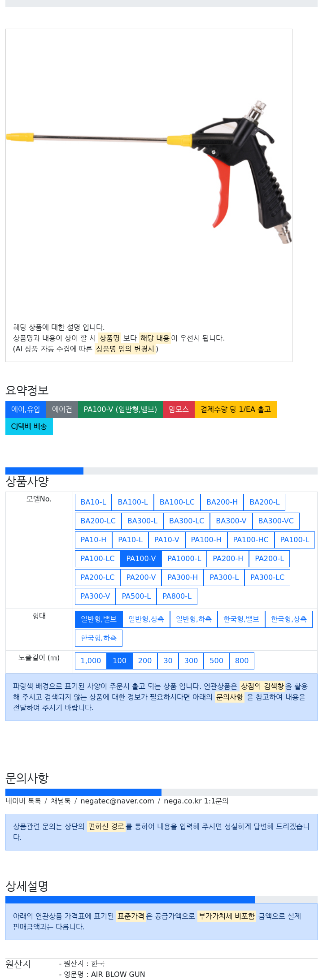Image resolution: width=323 pixels, height=980 pixels.
Task: Choose model PA300-LC
Action: [267, 578]
